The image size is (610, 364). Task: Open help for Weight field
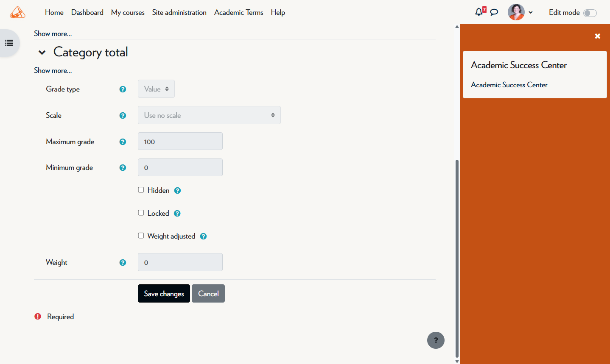tap(123, 262)
